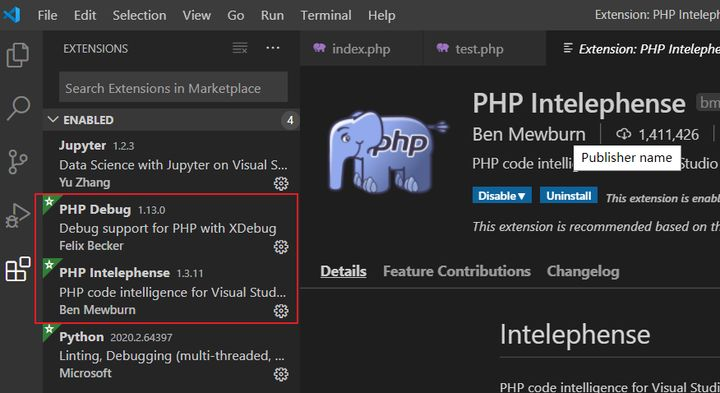Click the clear extensions search results icon
This screenshot has height=393, width=720.
(240, 48)
